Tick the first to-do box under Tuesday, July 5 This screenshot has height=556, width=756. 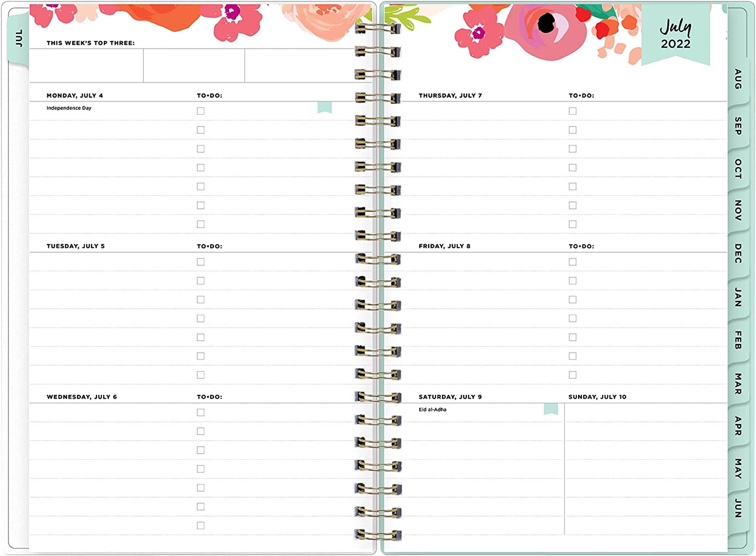click(x=201, y=262)
